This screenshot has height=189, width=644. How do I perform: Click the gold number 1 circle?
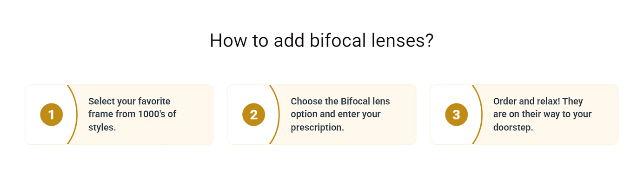tap(51, 115)
